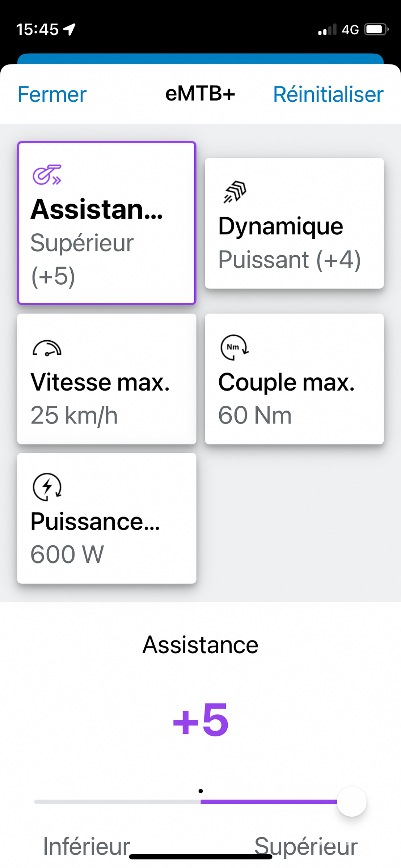Tap the cellular signal bars icon
The image size is (401, 868).
pyautogui.click(x=327, y=29)
